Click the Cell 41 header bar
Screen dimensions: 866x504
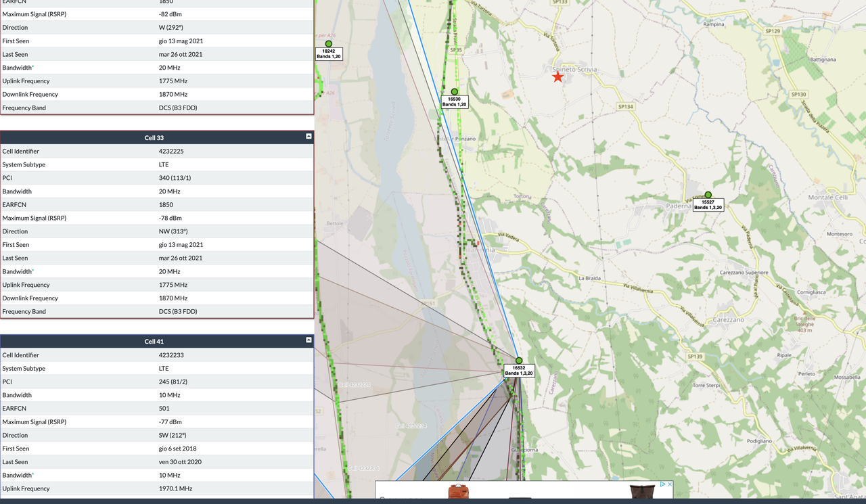157,341
